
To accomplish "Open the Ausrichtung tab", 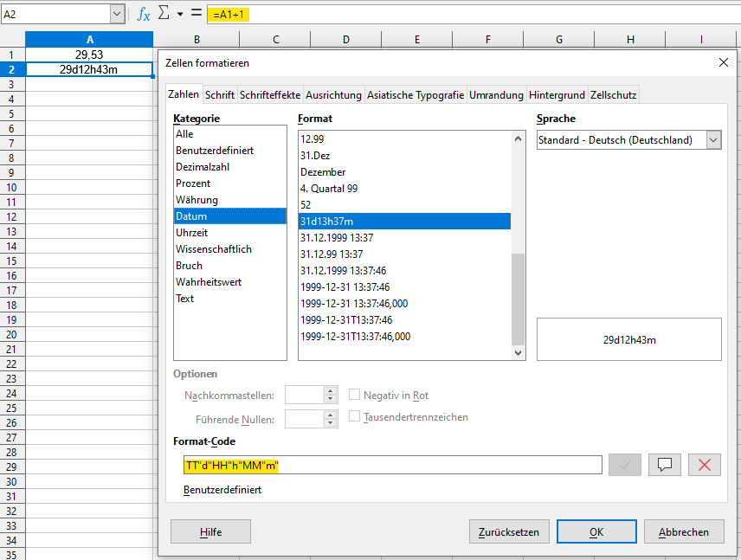I will [333, 95].
